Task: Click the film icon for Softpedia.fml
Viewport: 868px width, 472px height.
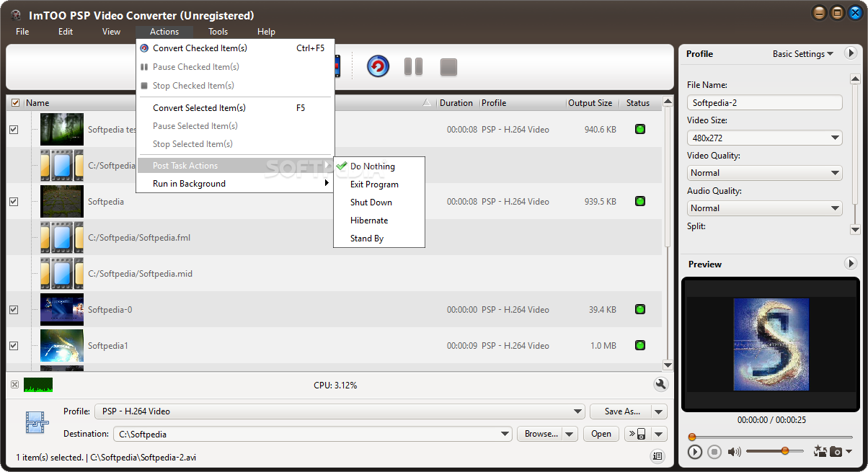Action: tap(61, 238)
